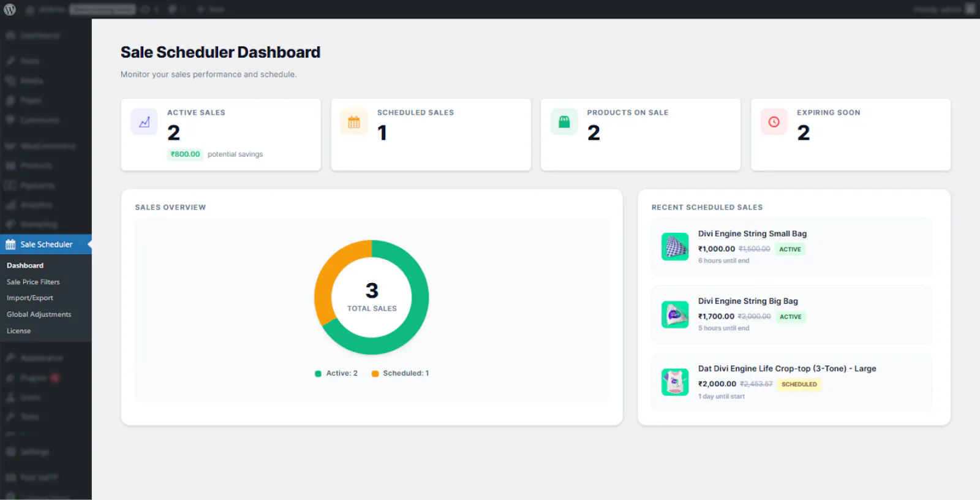Click the Scheduled Sales calendar icon
The width and height of the screenshot is (980, 500).
(354, 122)
